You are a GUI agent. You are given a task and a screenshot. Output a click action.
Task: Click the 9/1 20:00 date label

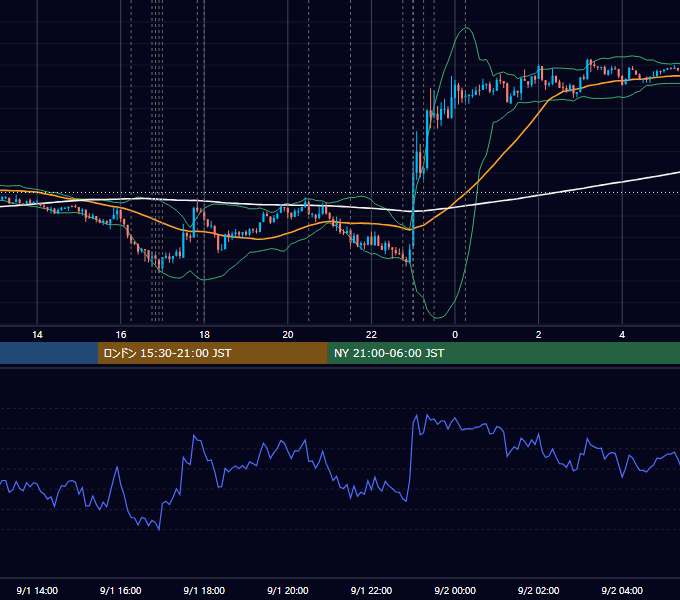pos(288,590)
